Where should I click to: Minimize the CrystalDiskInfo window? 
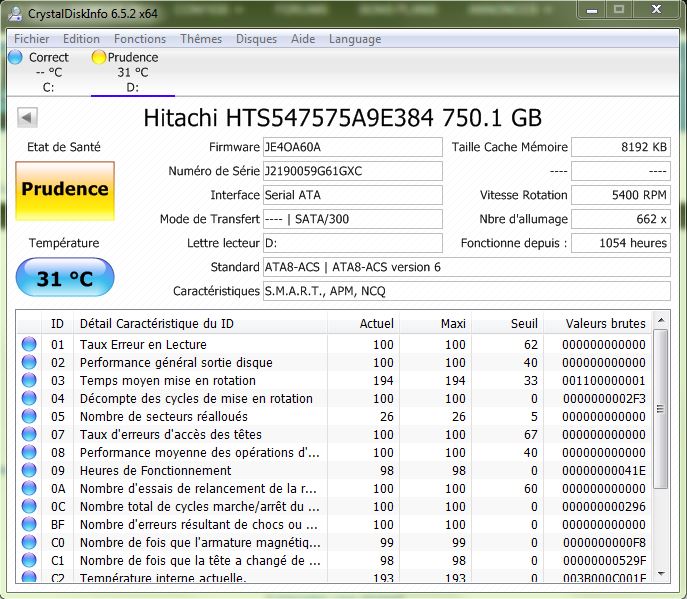[x=591, y=10]
